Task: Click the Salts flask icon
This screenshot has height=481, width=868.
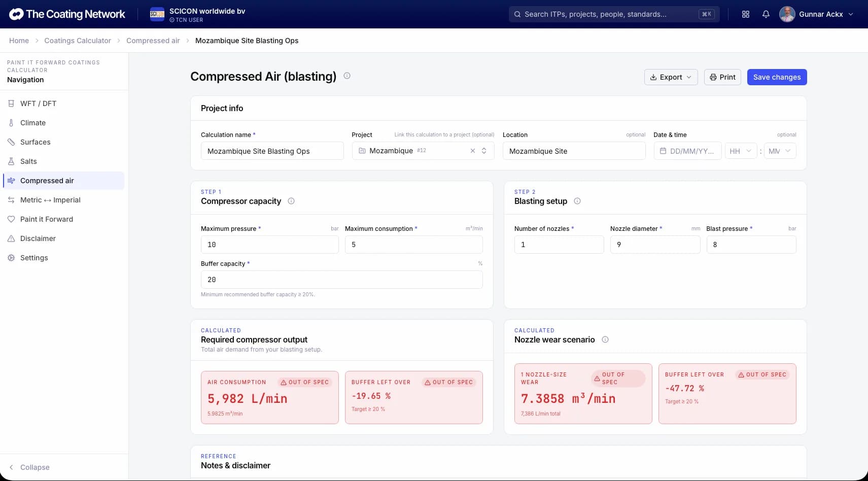Action: (11, 161)
